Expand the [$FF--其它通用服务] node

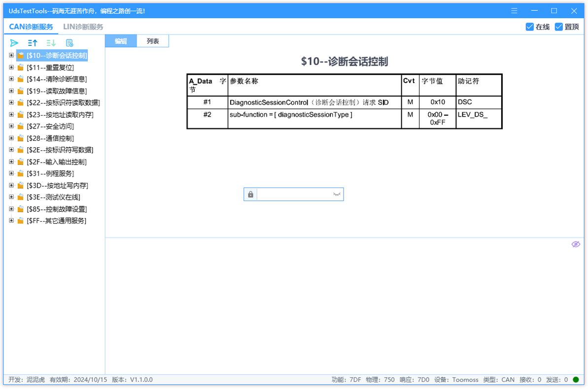[11, 221]
